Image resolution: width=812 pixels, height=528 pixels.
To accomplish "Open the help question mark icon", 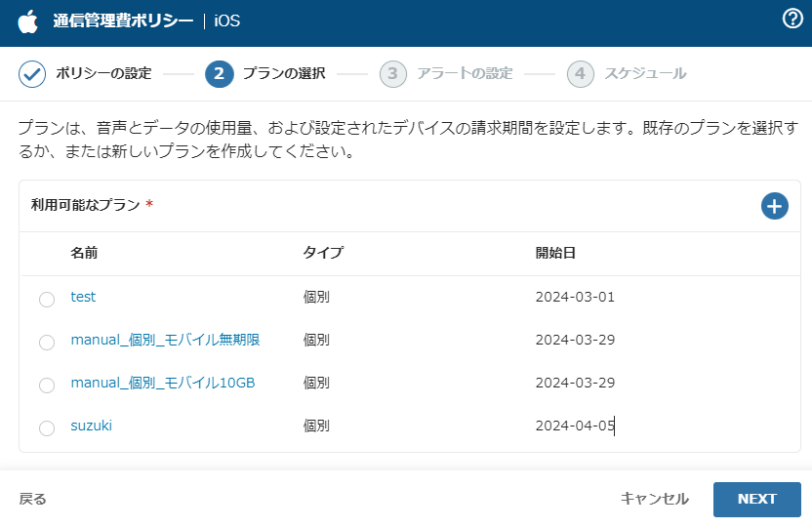I will pos(792,20).
